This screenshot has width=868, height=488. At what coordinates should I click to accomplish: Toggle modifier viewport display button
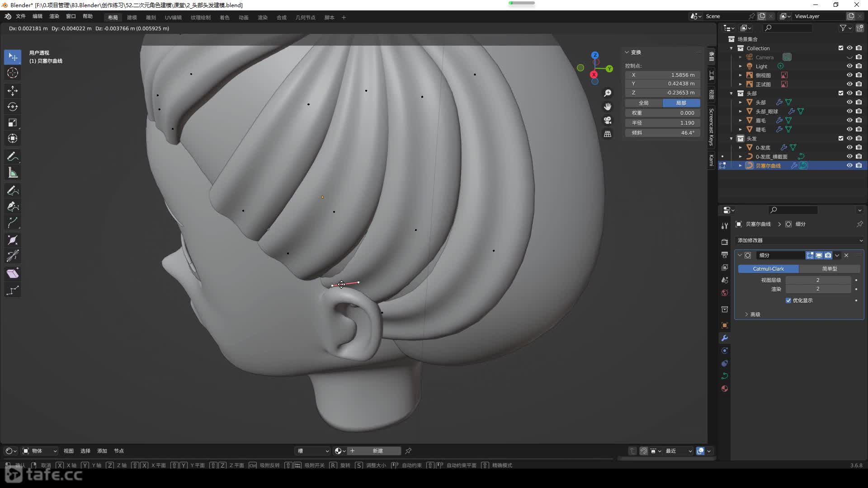(x=819, y=255)
